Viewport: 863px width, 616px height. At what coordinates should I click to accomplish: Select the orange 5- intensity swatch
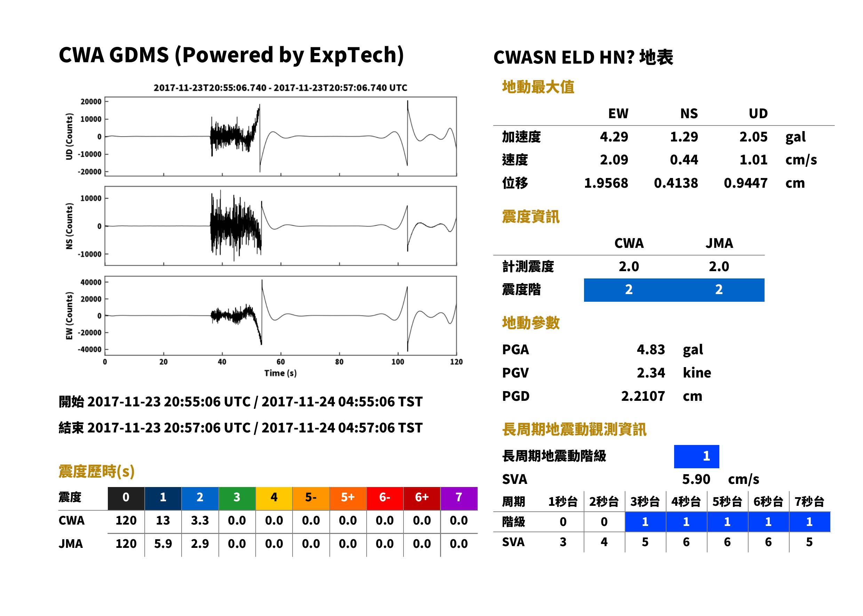tap(311, 499)
